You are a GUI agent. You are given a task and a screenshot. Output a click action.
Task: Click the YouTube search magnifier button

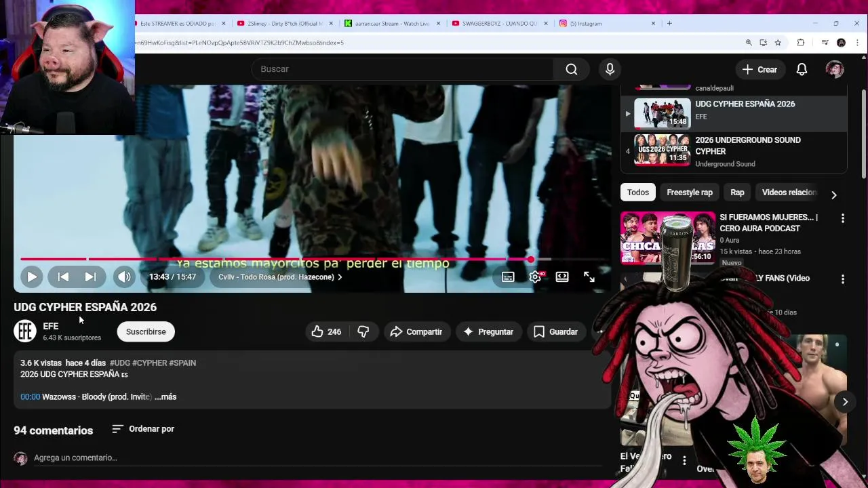572,69
